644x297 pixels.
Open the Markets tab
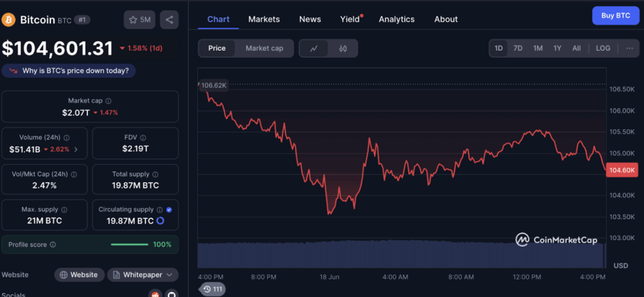pos(264,19)
